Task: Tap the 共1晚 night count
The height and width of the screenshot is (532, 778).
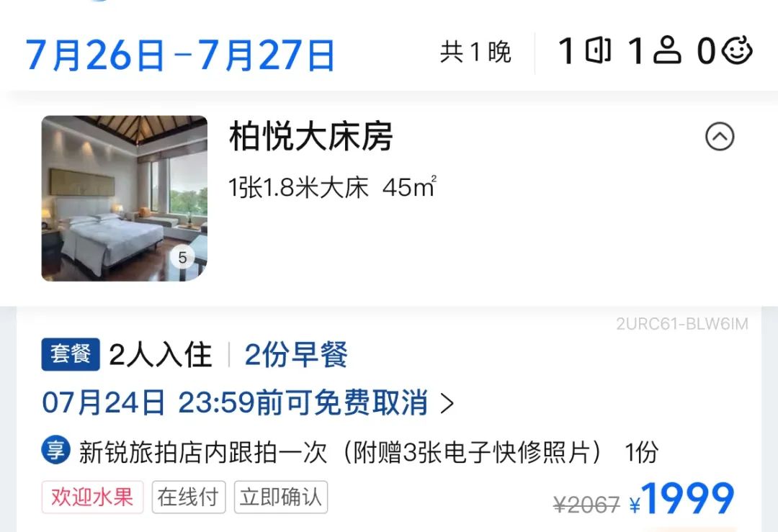Action: pos(475,52)
